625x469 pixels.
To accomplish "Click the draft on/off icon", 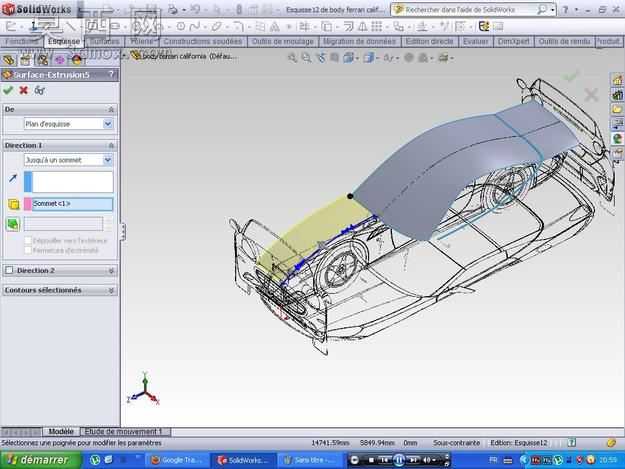I will click(13, 224).
